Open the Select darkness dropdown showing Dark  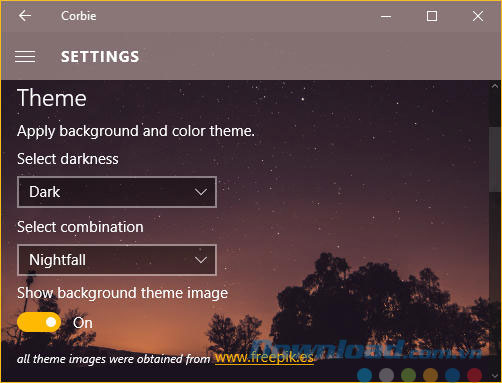[117, 192]
